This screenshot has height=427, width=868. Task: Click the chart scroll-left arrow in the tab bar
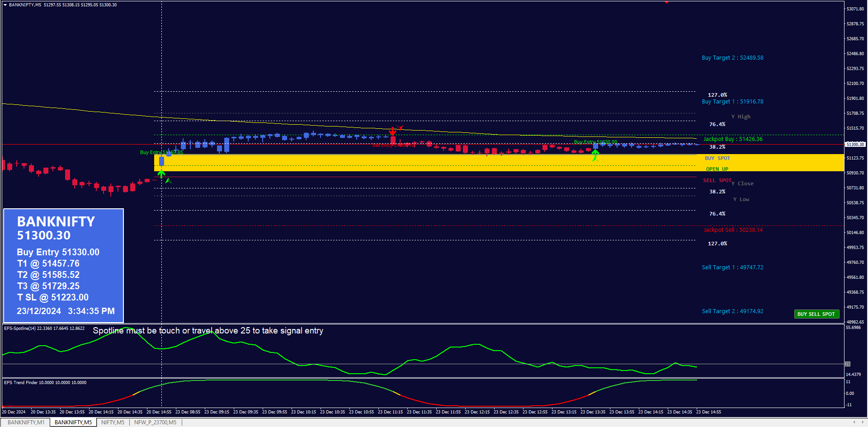click(x=854, y=422)
